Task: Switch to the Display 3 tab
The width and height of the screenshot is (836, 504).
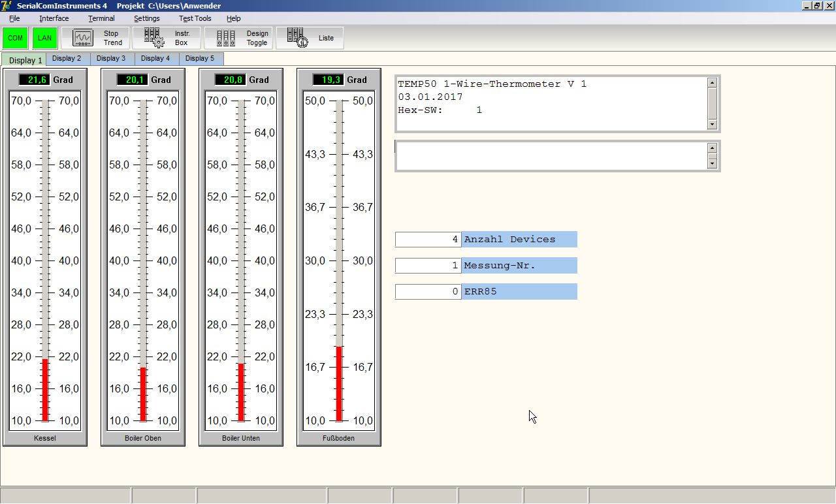Action: (112, 59)
